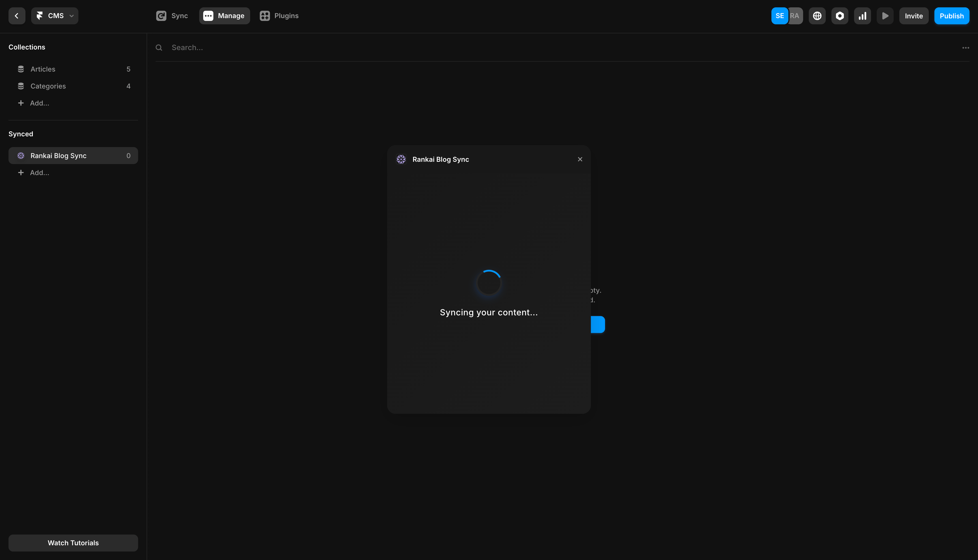The height and width of the screenshot is (560, 978).
Task: Select Rankai Blog Sync in sidebar
Action: [73, 155]
